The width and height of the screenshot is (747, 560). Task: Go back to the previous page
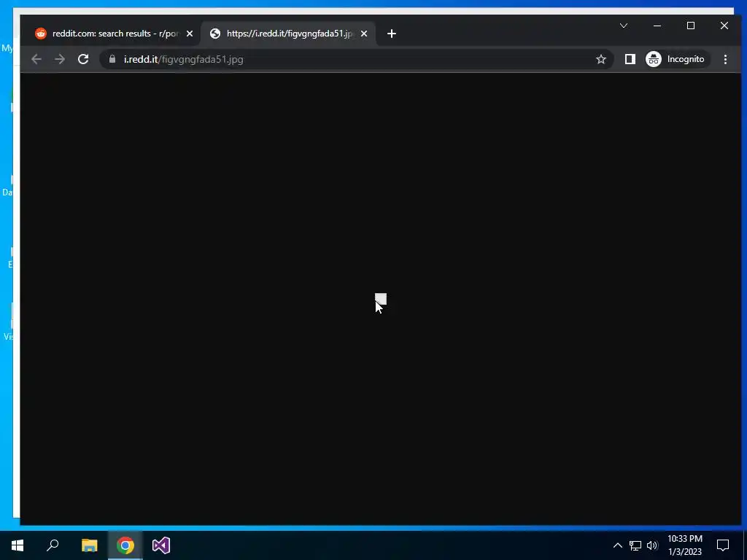pyautogui.click(x=36, y=59)
